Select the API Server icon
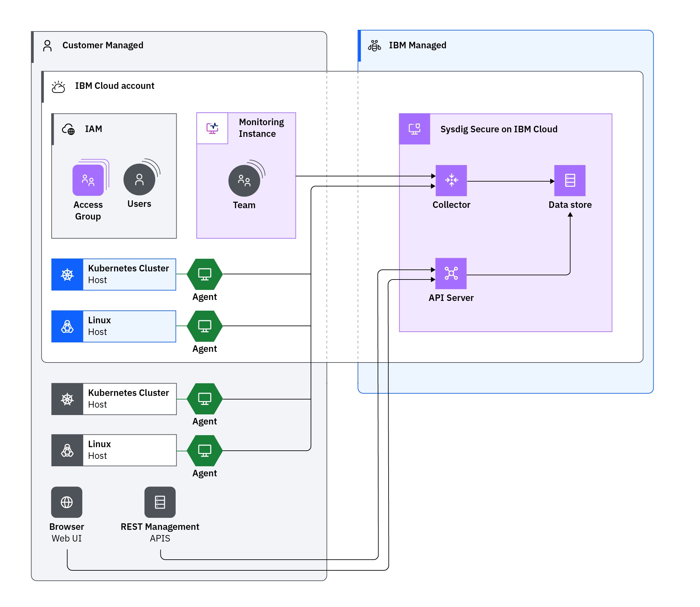Image resolution: width=700 pixels, height=607 pixels. click(451, 273)
